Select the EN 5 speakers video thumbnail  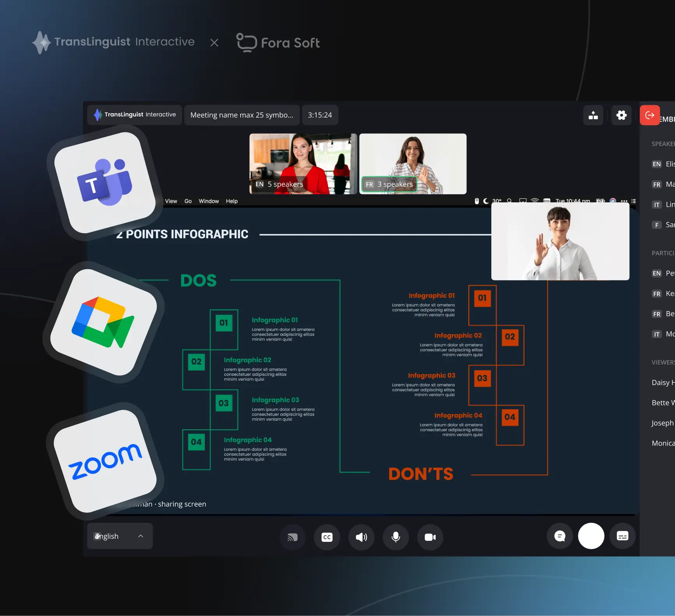(303, 164)
